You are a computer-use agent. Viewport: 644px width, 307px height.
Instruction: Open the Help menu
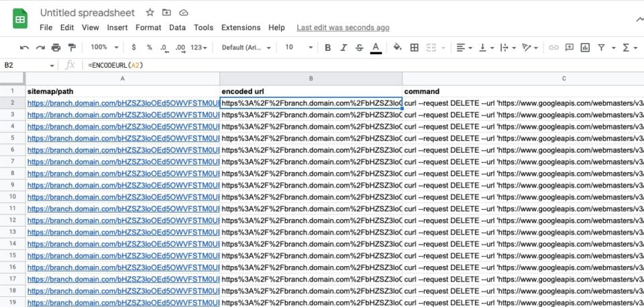pos(276,27)
